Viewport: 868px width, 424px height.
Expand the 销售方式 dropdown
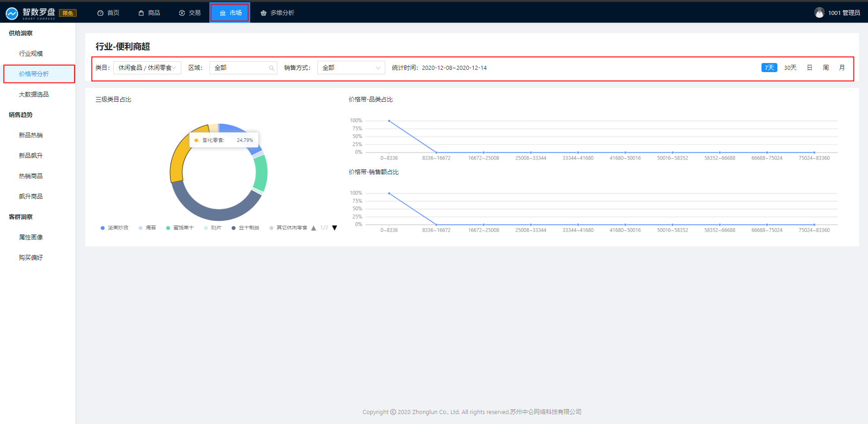tap(351, 68)
